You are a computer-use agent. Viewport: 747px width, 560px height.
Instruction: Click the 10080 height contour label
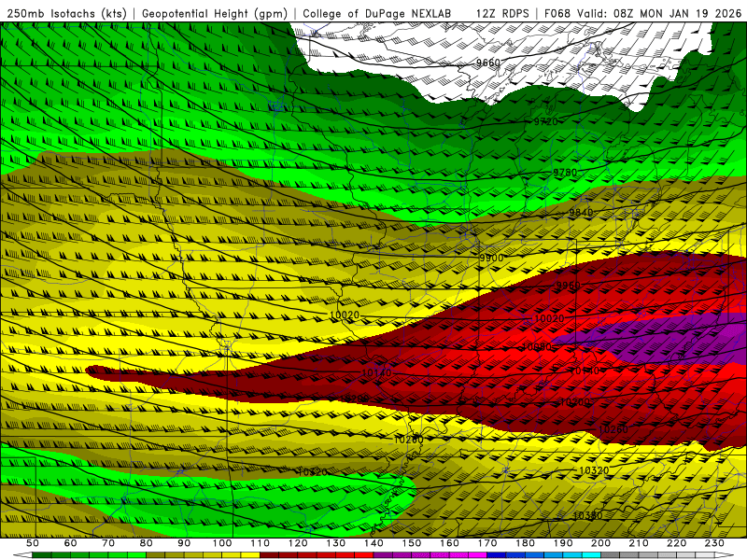click(x=537, y=347)
